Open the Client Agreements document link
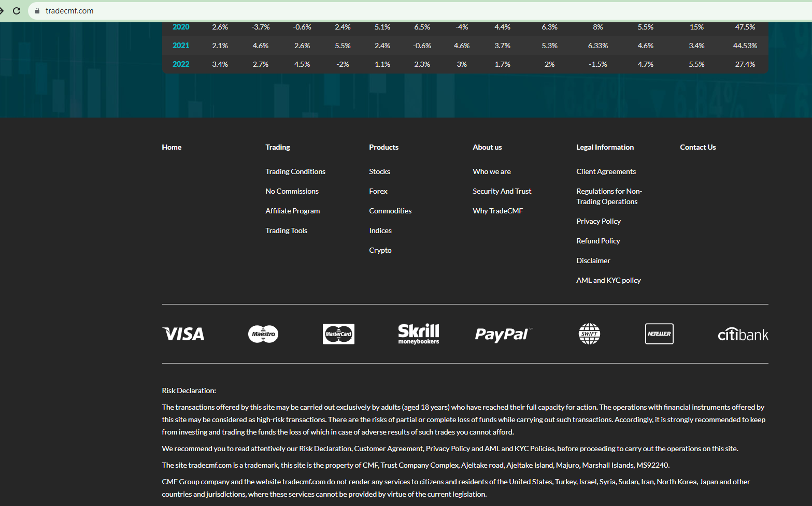 tap(606, 171)
